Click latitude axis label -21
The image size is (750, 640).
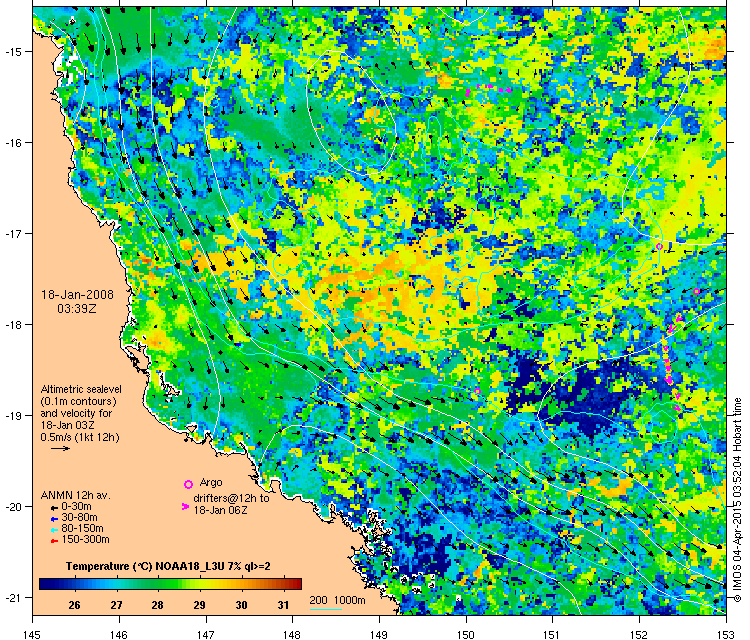pos(12,597)
